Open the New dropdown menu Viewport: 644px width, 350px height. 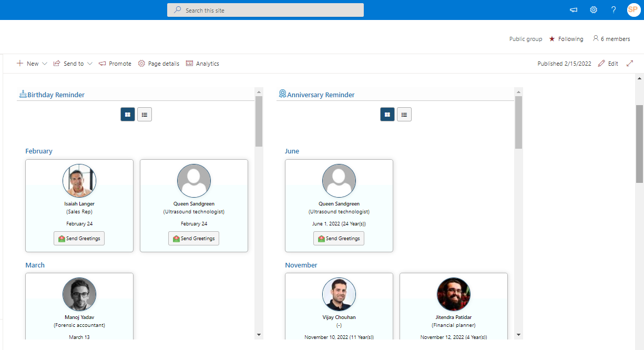(x=31, y=63)
